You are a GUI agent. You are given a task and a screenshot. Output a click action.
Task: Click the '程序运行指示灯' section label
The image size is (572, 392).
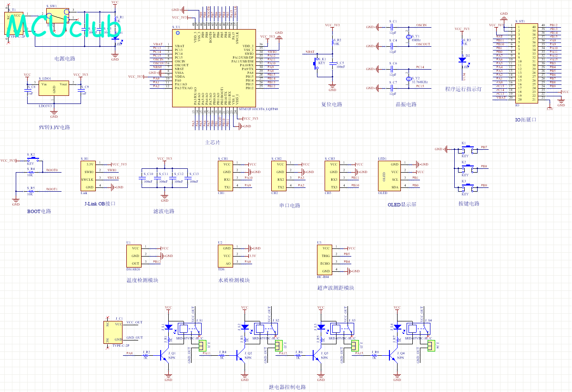tap(464, 89)
